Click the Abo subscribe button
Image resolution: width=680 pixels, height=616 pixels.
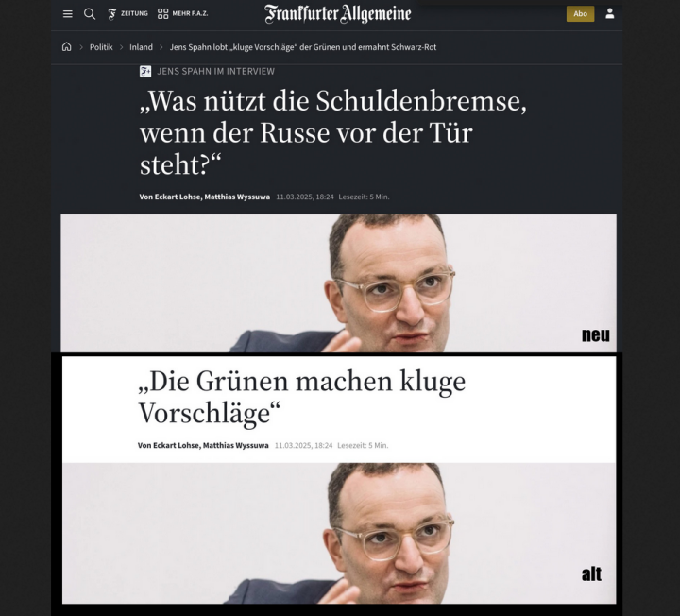click(580, 14)
